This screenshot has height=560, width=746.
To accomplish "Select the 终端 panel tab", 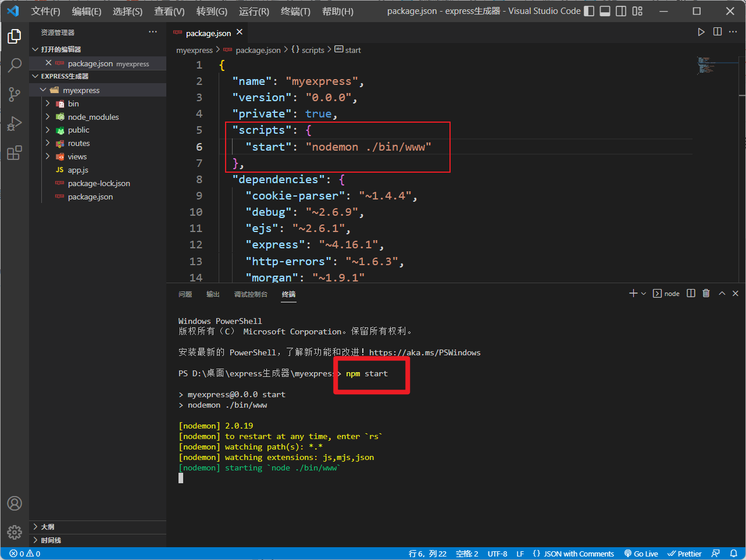I will (288, 294).
